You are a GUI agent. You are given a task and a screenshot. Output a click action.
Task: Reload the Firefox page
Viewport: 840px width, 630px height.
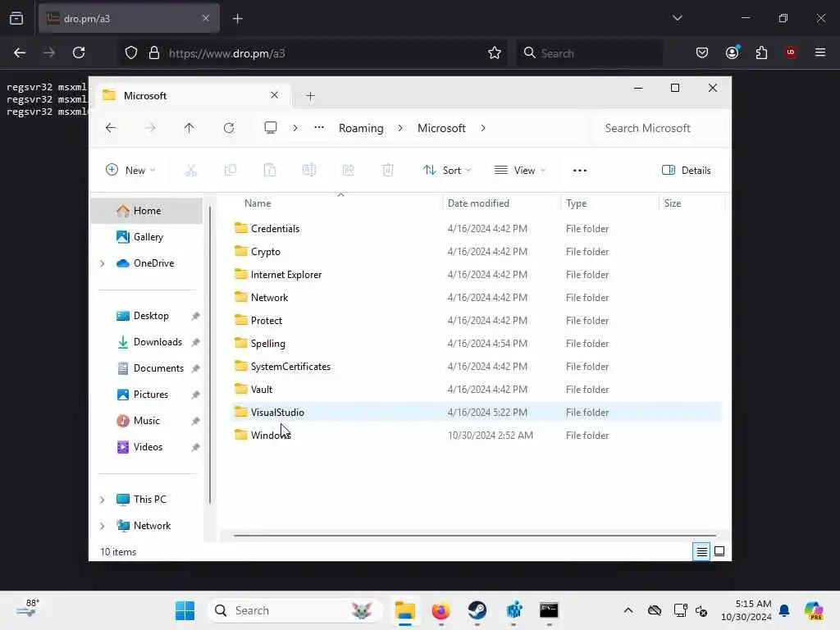(79, 52)
